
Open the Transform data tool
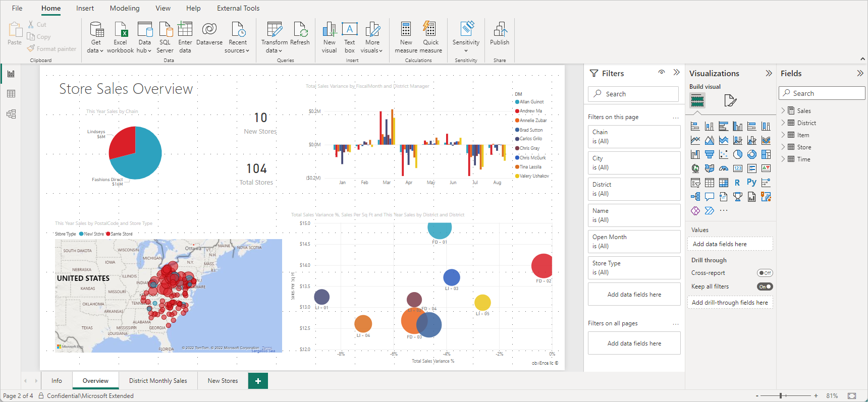pyautogui.click(x=274, y=37)
